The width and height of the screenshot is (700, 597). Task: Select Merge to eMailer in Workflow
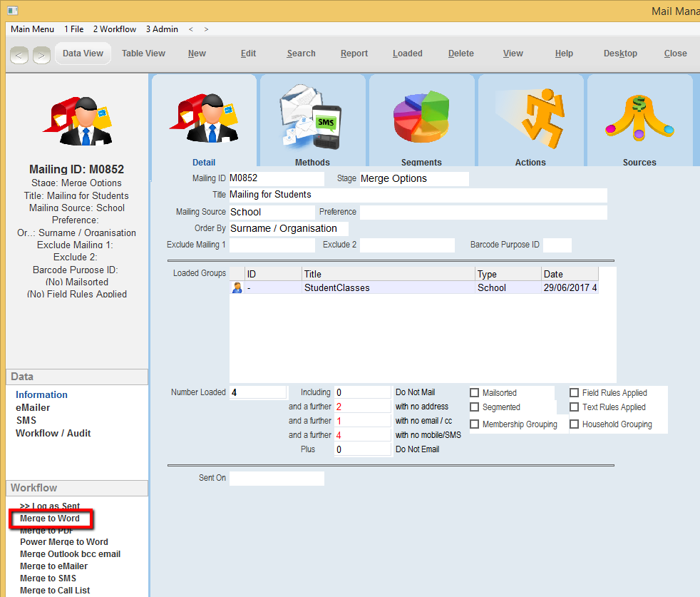tap(53, 566)
